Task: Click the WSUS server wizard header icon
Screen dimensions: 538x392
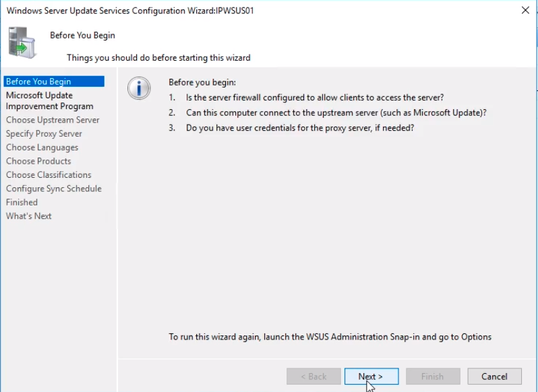Action: pyautogui.click(x=22, y=42)
